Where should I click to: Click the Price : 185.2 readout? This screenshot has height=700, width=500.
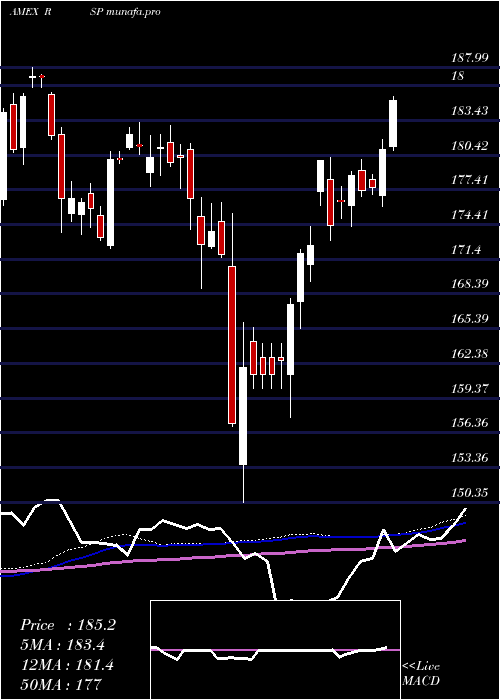68,625
